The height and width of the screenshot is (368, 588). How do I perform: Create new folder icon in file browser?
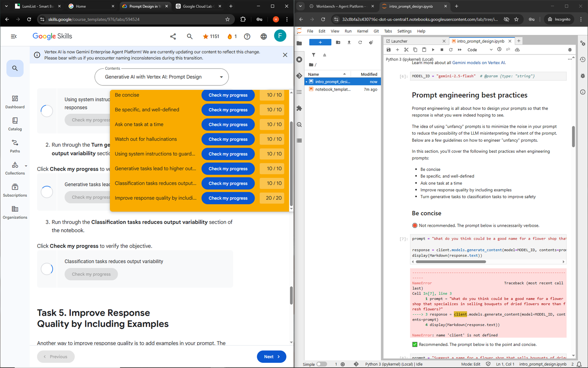click(338, 42)
